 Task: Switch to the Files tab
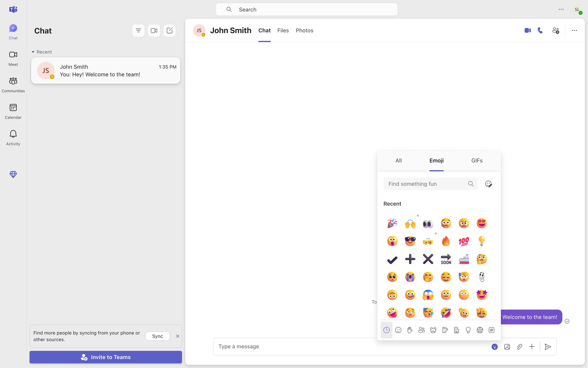283,30
